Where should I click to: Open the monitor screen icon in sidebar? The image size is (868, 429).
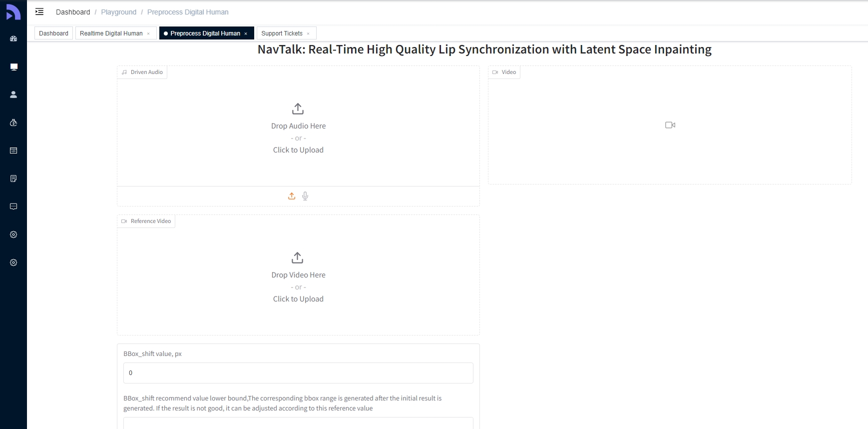click(x=13, y=67)
